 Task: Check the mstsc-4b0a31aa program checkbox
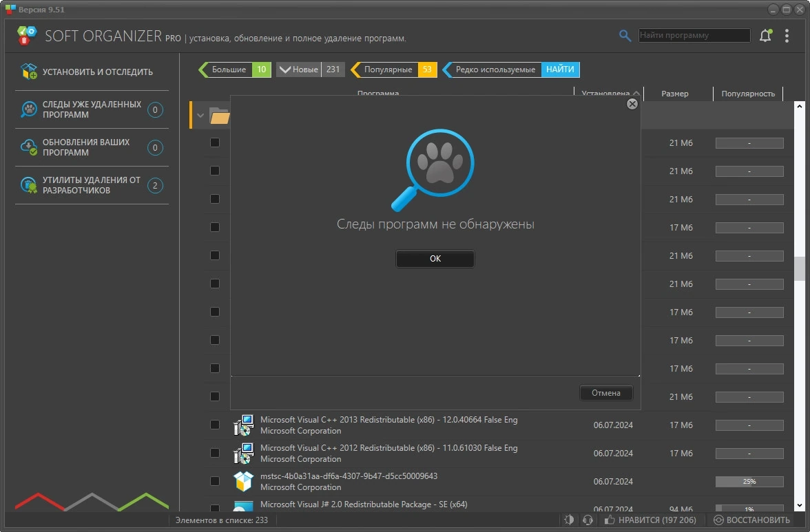click(215, 481)
